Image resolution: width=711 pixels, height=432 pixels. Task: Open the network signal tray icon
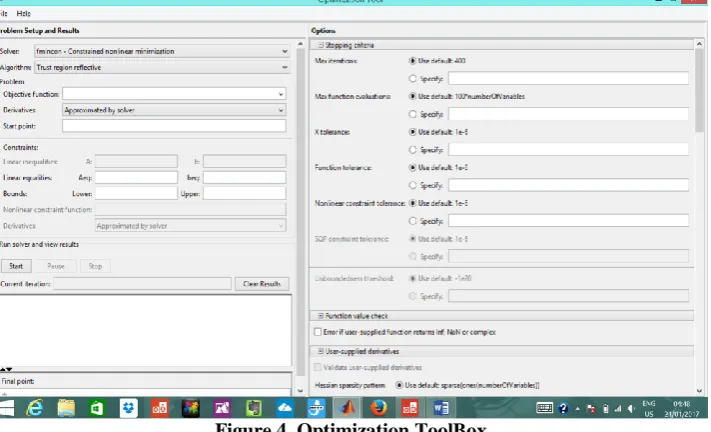tap(618, 409)
